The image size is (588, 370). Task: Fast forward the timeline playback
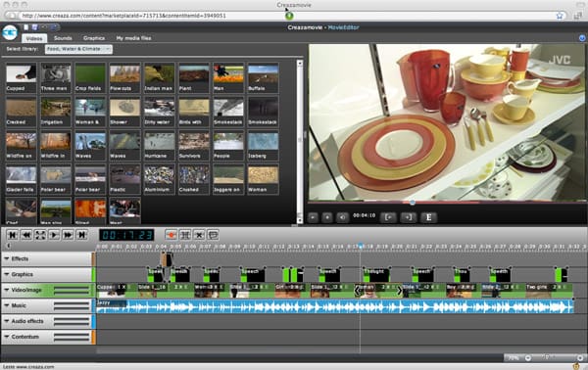coord(68,235)
